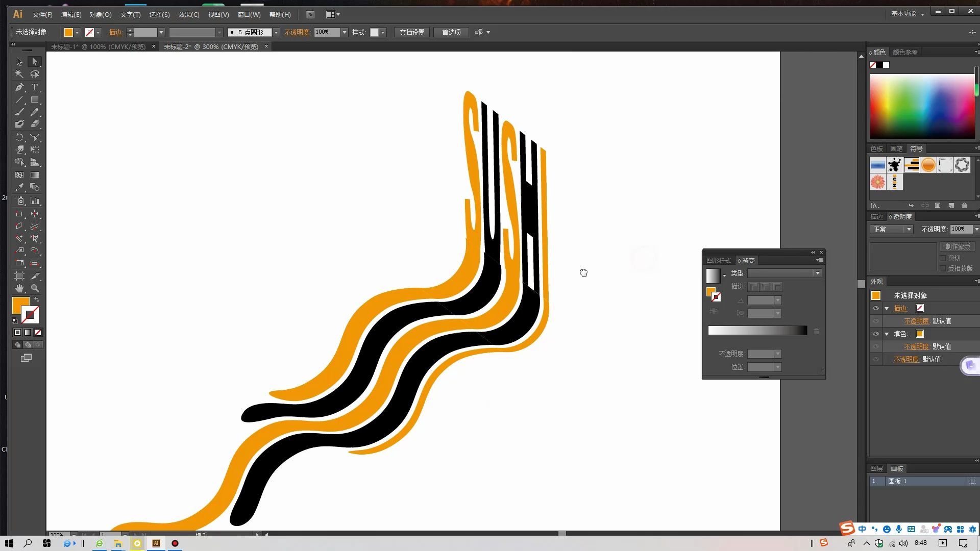Select the Pen tool

click(19, 87)
